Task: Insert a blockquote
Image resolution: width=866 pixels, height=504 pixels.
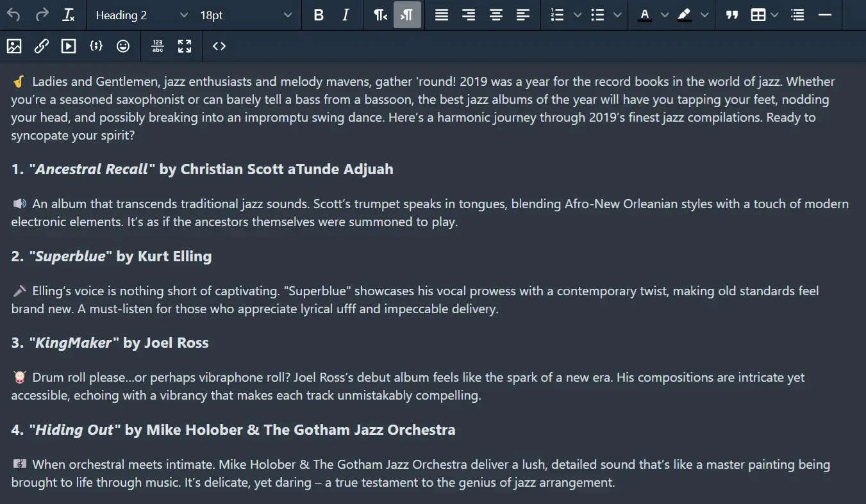Action: coord(731,15)
